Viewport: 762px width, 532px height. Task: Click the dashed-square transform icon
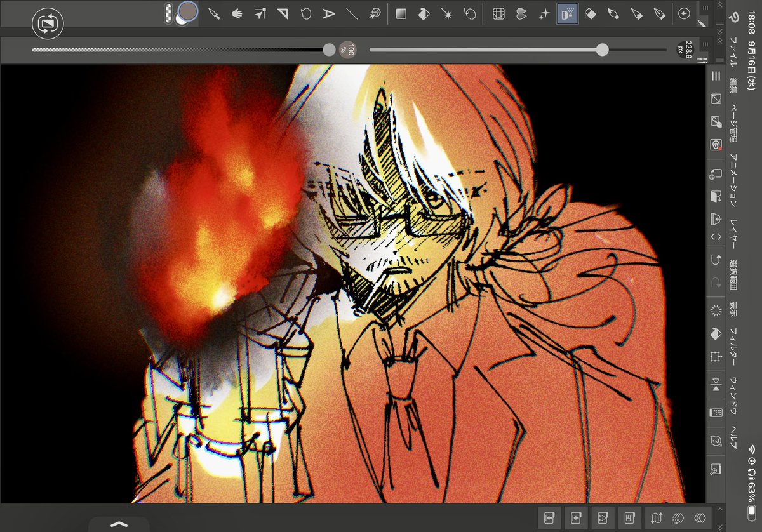(x=716, y=357)
